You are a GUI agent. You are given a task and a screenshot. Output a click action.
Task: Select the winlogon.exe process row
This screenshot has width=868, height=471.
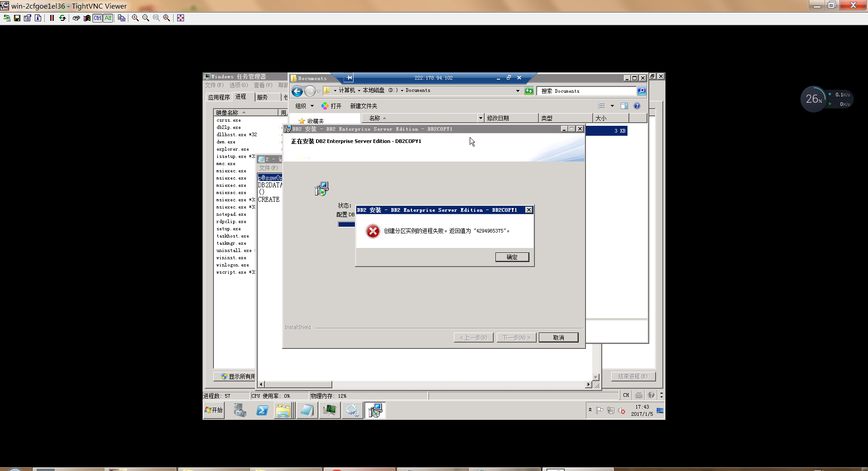235,265
